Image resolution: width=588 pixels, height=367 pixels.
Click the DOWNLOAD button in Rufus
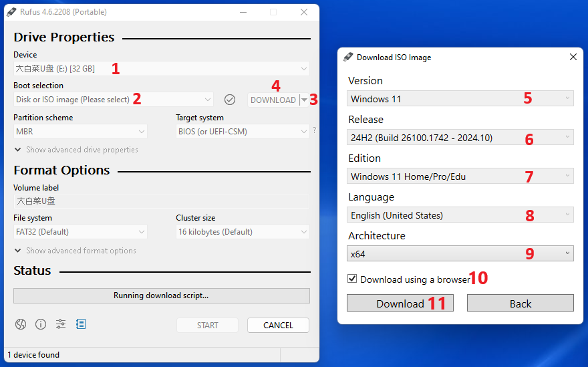[x=273, y=100]
